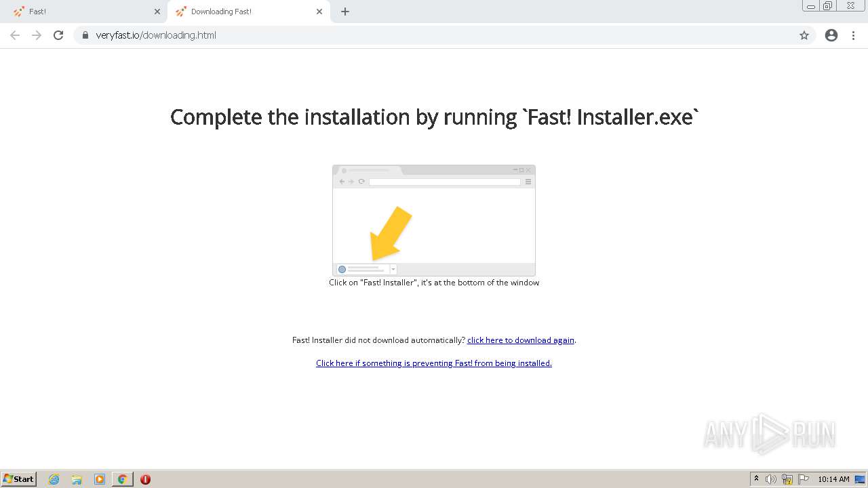Open the Windows Start menu

[x=19, y=479]
